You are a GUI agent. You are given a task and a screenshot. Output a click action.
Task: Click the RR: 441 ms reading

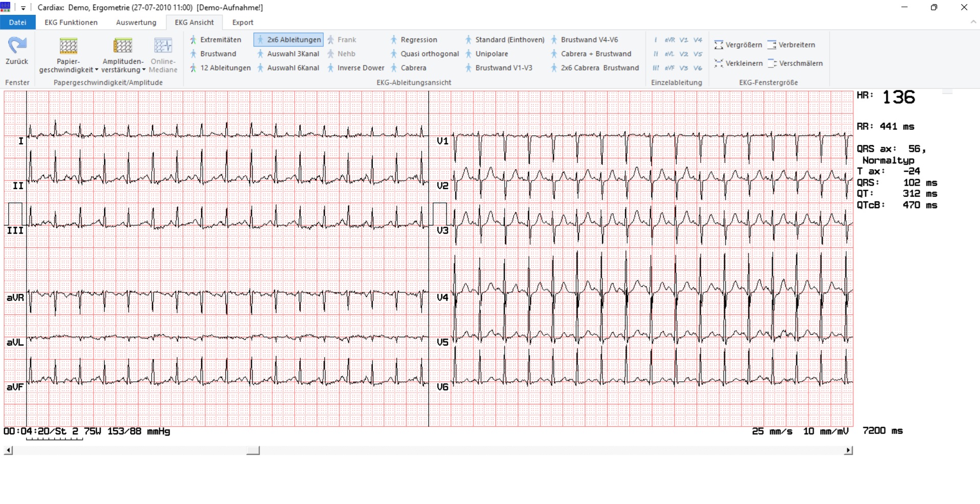coord(886,126)
